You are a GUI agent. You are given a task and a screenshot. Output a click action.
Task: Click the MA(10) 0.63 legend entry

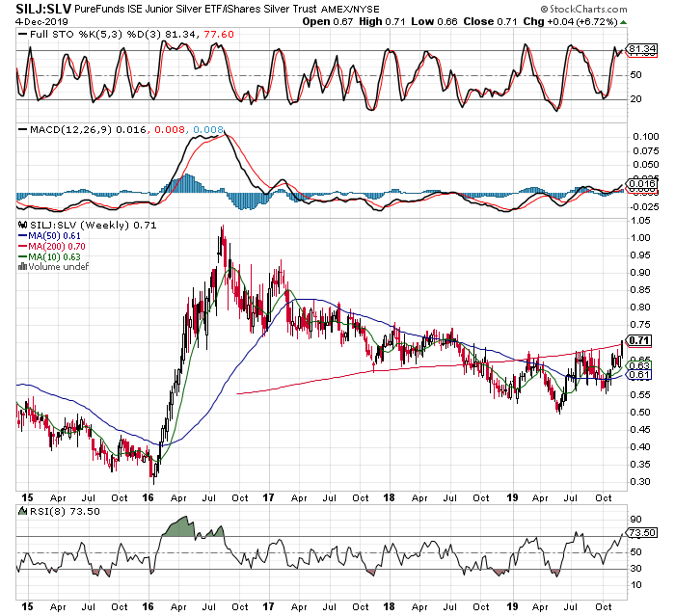tap(49, 256)
